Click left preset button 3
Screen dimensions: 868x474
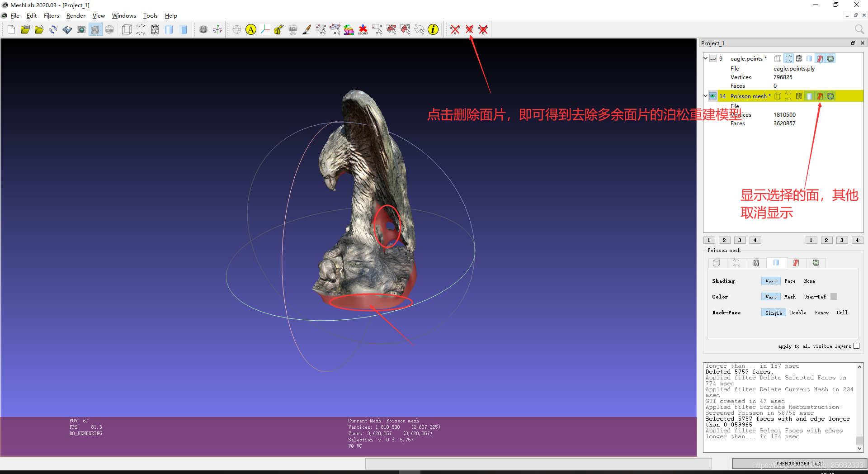pos(740,240)
